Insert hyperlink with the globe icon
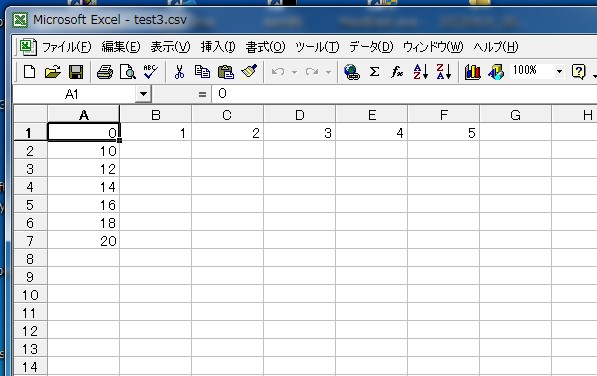597x376 pixels. click(351, 72)
